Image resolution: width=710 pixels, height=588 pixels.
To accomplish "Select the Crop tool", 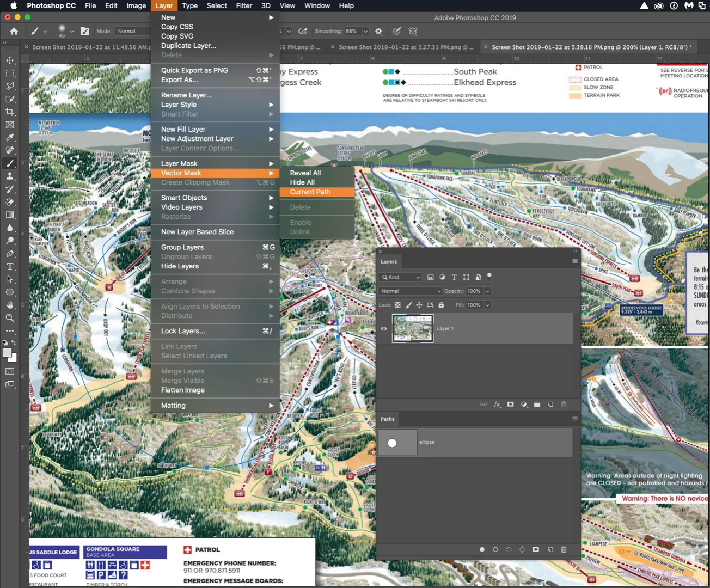I will point(10,112).
